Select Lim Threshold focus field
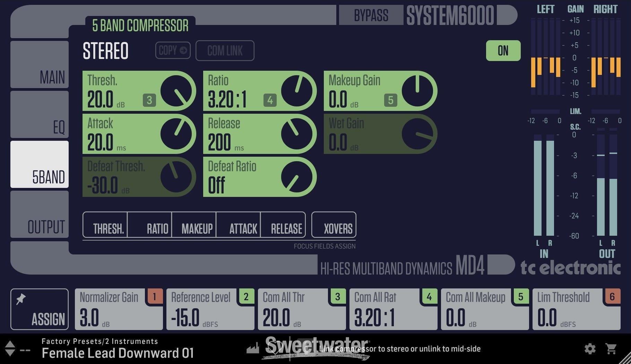631x364 pixels. (576, 309)
